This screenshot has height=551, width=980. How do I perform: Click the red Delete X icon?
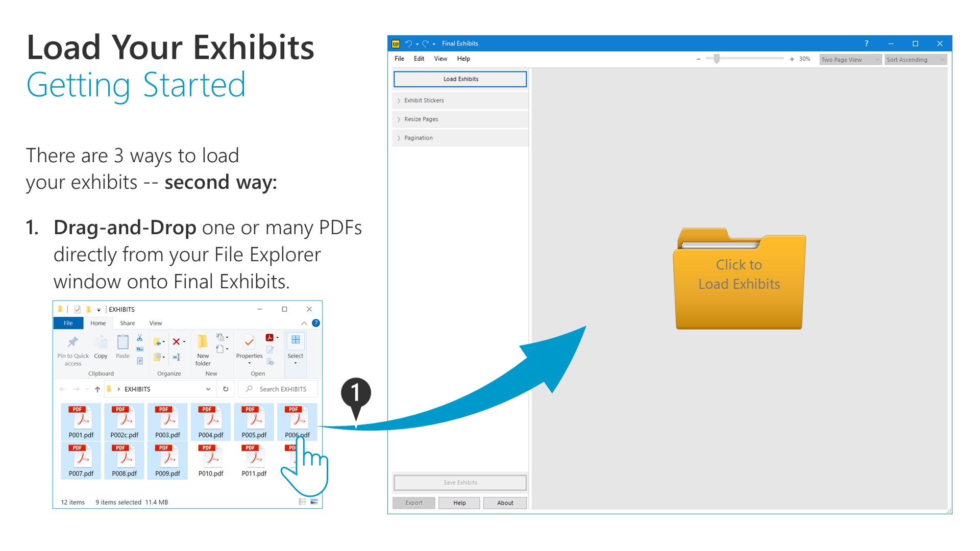[x=176, y=341]
